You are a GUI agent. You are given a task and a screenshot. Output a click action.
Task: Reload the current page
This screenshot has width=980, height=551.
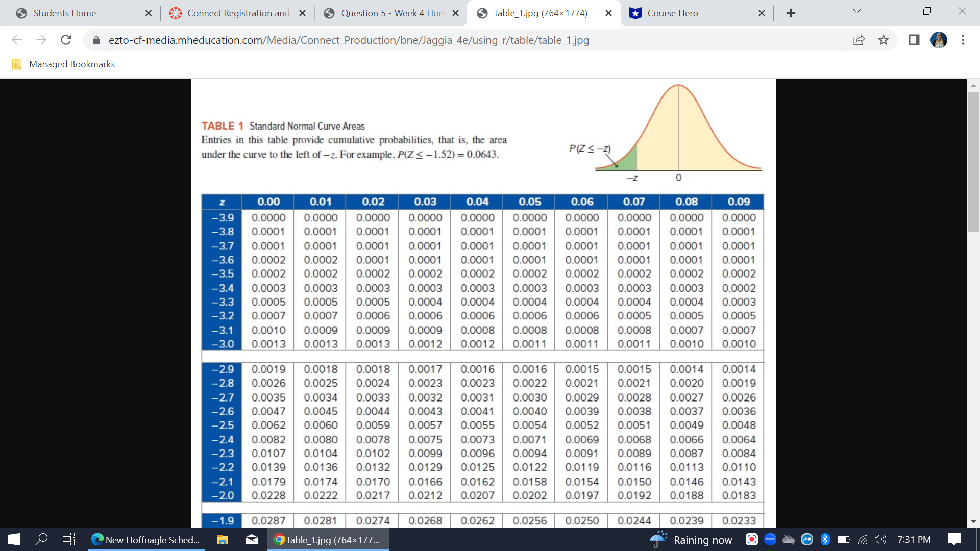(x=66, y=40)
